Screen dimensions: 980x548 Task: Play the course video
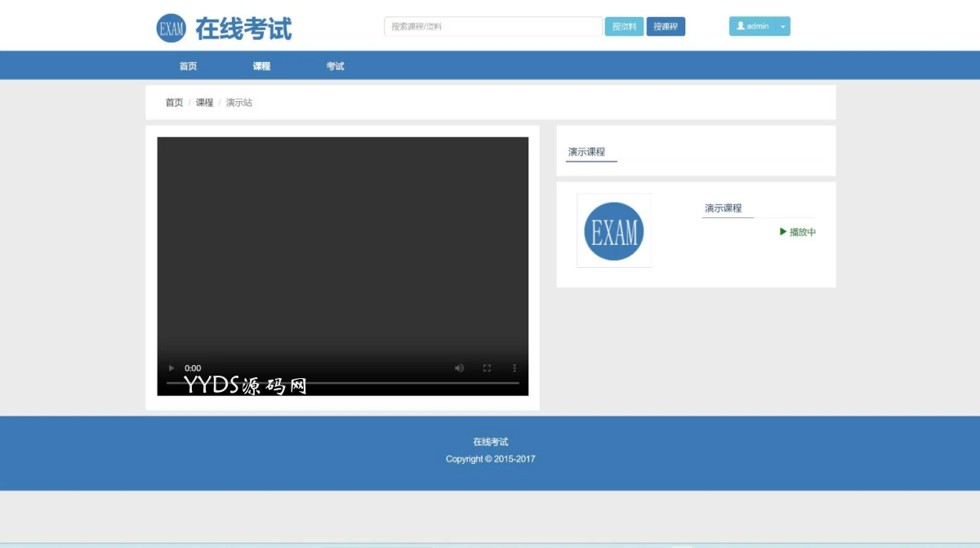coord(171,368)
